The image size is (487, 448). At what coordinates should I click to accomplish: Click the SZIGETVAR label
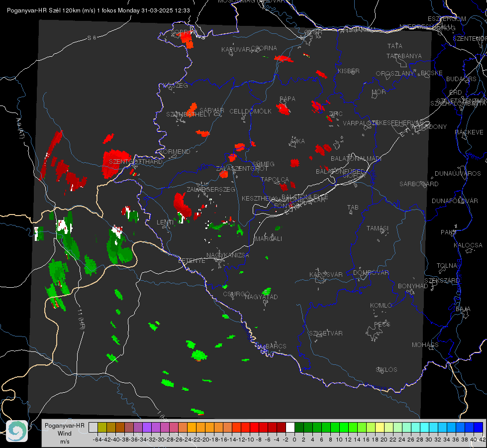click(325, 333)
